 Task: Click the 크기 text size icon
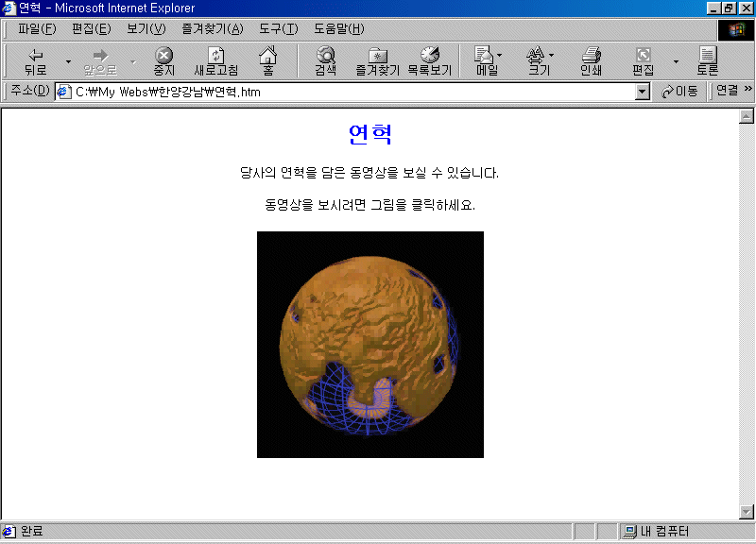point(535,55)
